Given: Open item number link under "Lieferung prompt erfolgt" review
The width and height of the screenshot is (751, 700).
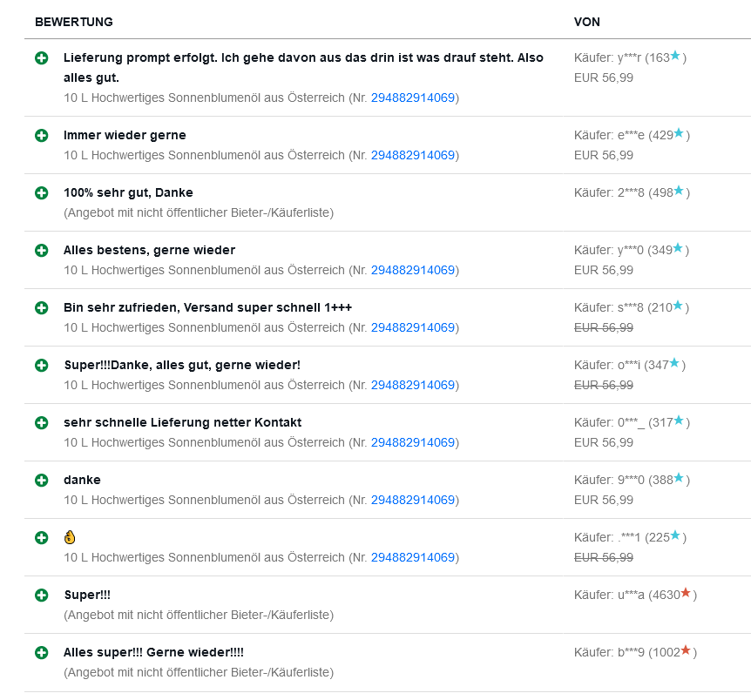Looking at the screenshot, I should (413, 98).
